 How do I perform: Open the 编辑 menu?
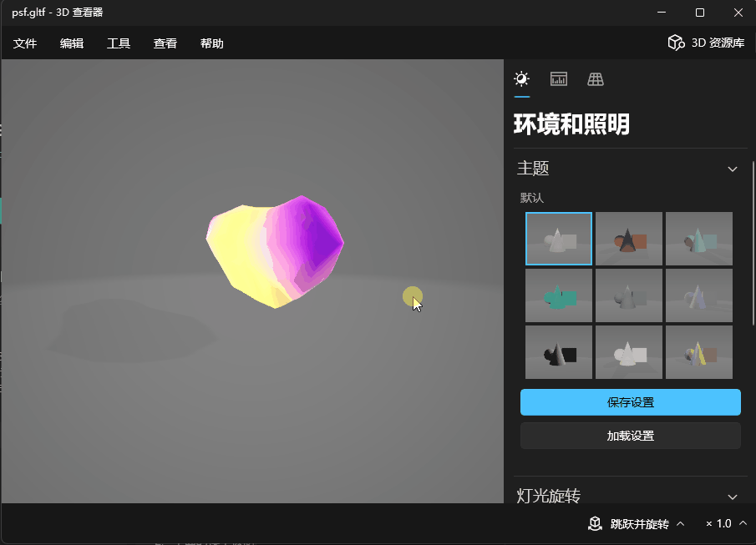coord(72,43)
